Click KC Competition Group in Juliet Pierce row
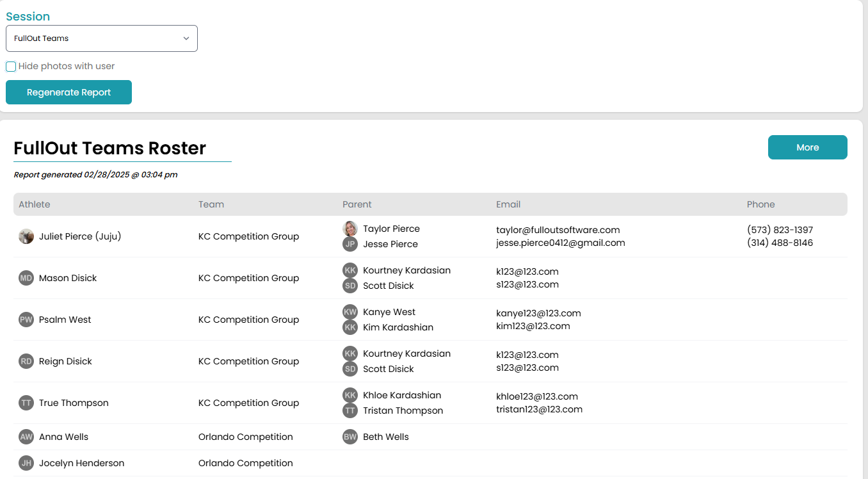This screenshot has width=868, height=479. (x=249, y=236)
